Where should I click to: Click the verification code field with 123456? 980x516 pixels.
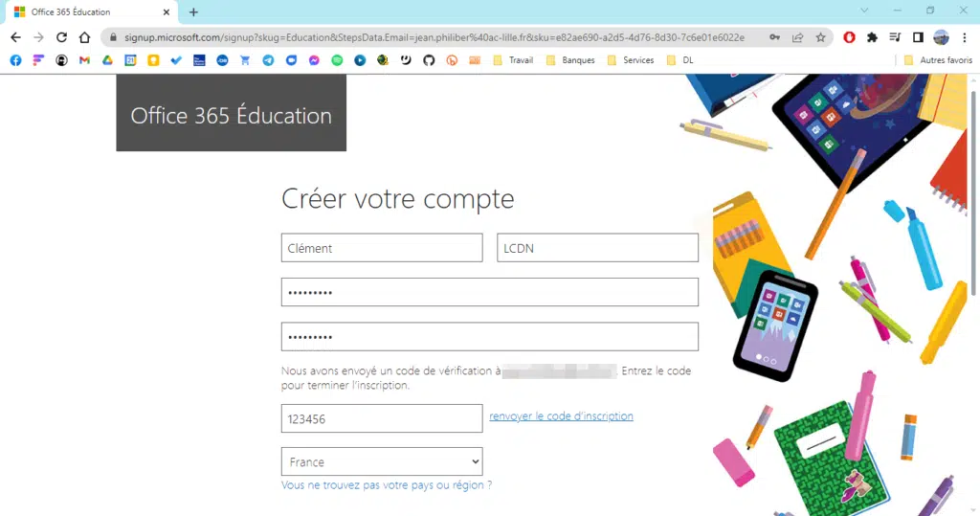click(381, 418)
